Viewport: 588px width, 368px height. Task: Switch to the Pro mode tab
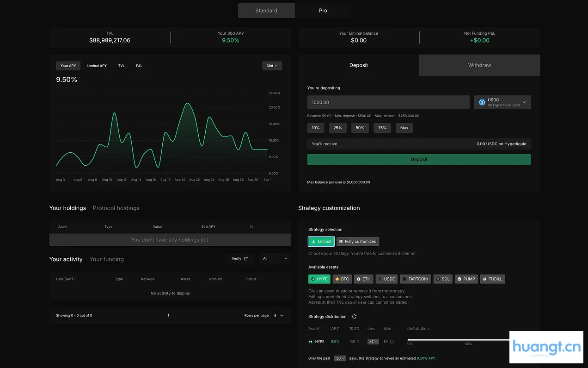tap(323, 11)
